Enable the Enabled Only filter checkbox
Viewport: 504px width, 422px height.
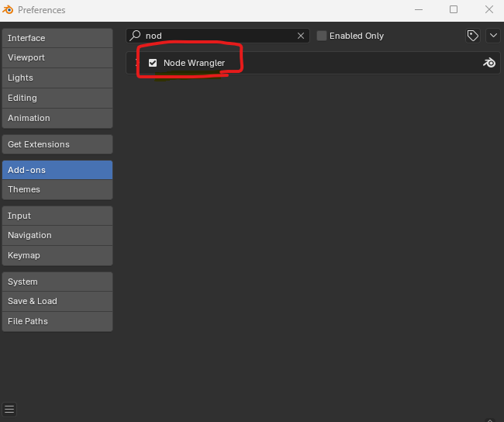click(x=322, y=36)
